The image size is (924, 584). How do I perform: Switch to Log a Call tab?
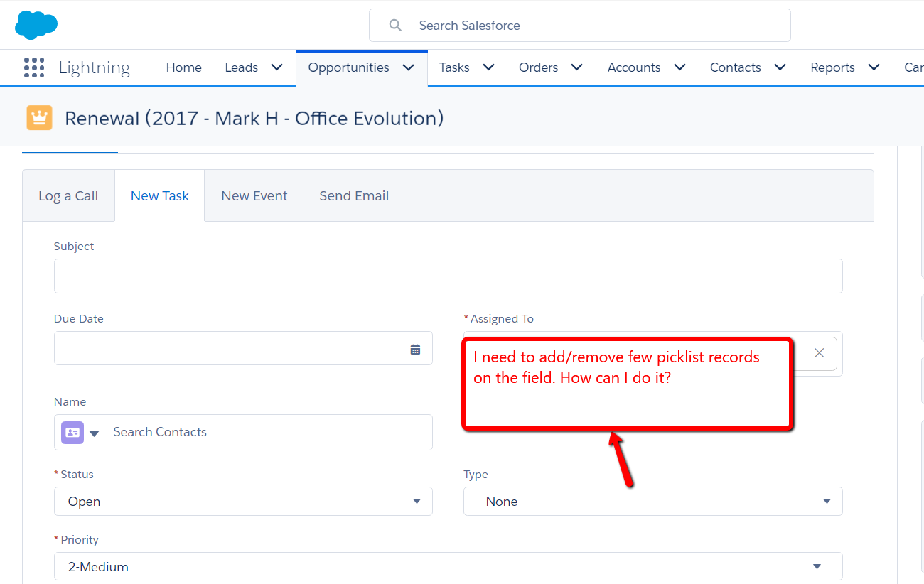pyautogui.click(x=68, y=196)
